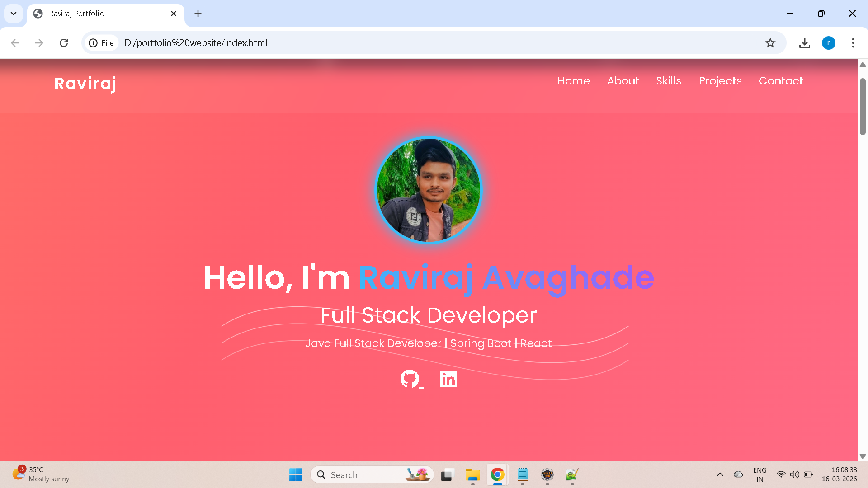Viewport: 868px width, 488px height.
Task: Expand the tab search dropdown
Action: point(14,14)
